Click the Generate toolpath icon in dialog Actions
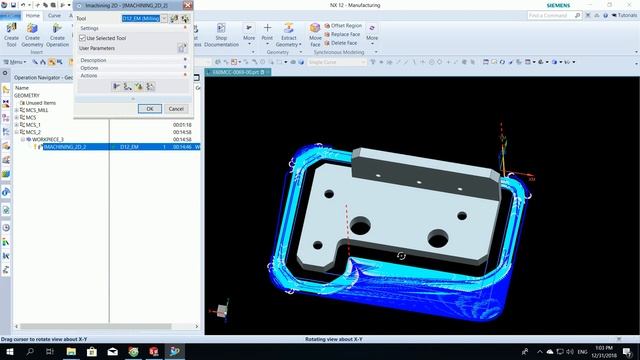Image resolution: width=640 pixels, height=360 pixels. pos(117,87)
